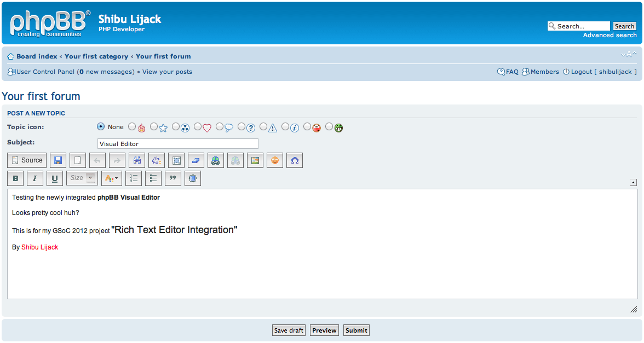The image size is (644, 343).
Task: Insert a special character with the Omega icon
Action: point(294,160)
